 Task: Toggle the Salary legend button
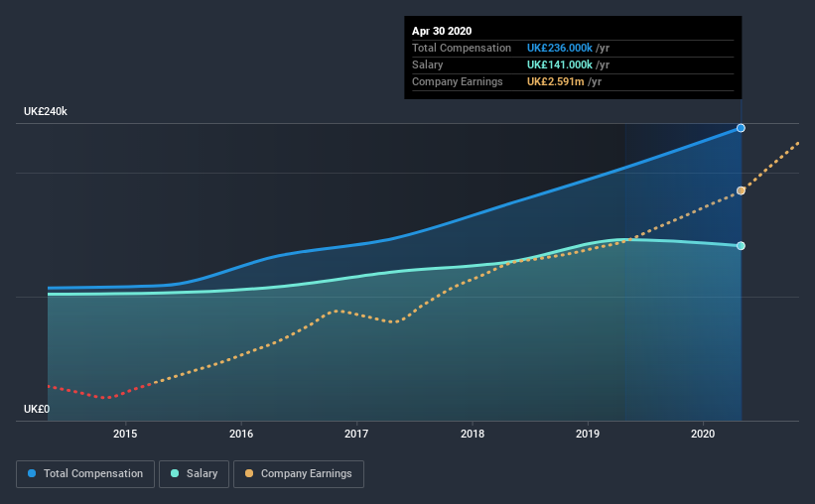[x=194, y=474]
